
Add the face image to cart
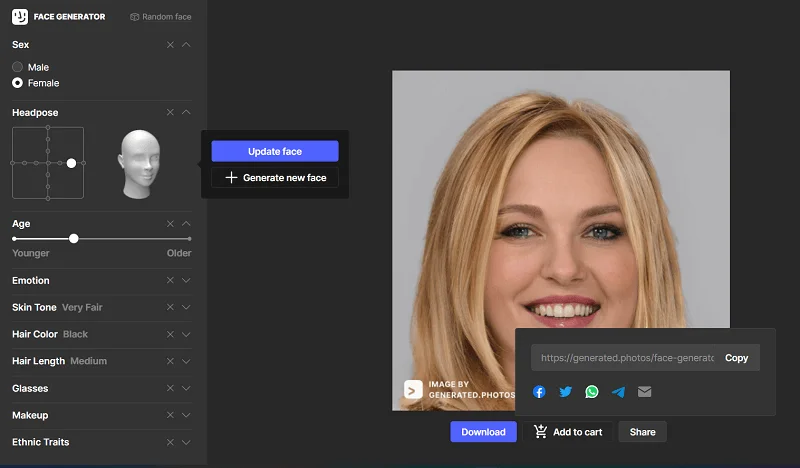[568, 432]
